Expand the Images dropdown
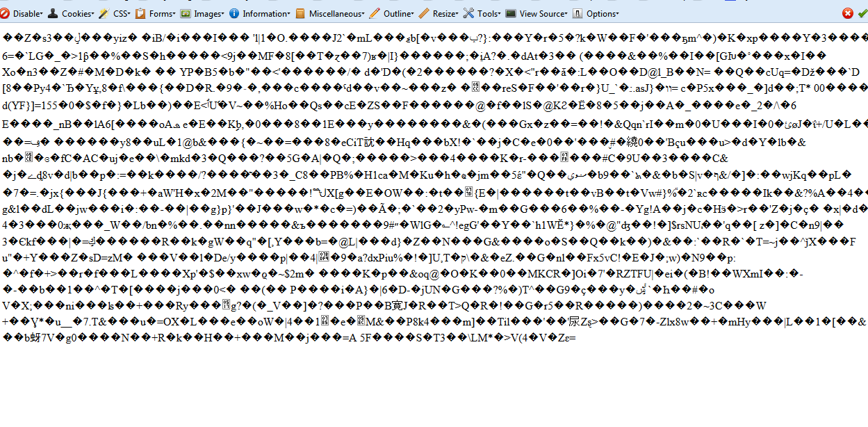 click(202, 13)
